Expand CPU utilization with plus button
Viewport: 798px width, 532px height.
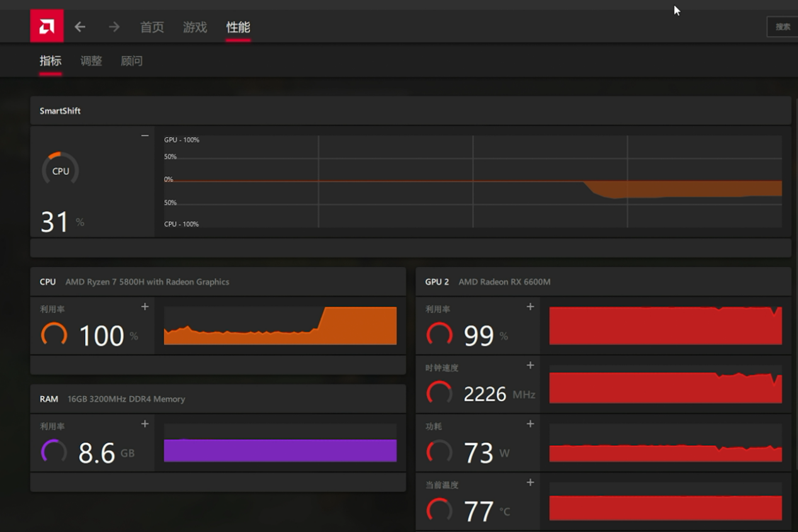(x=145, y=307)
